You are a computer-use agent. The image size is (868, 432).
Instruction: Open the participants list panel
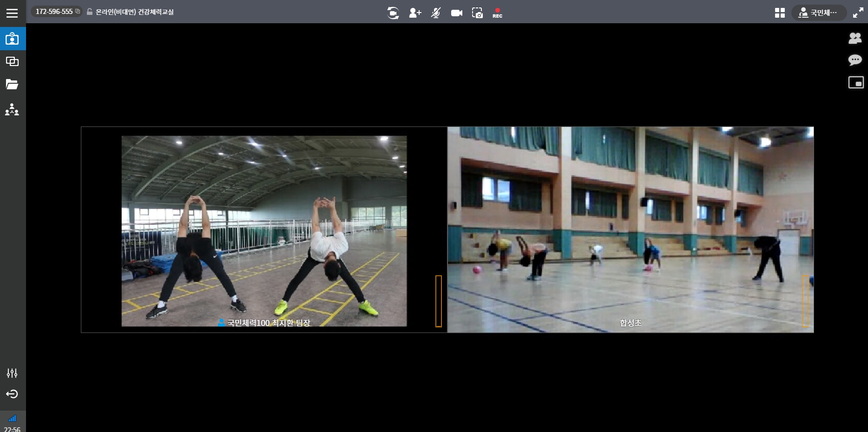[855, 38]
